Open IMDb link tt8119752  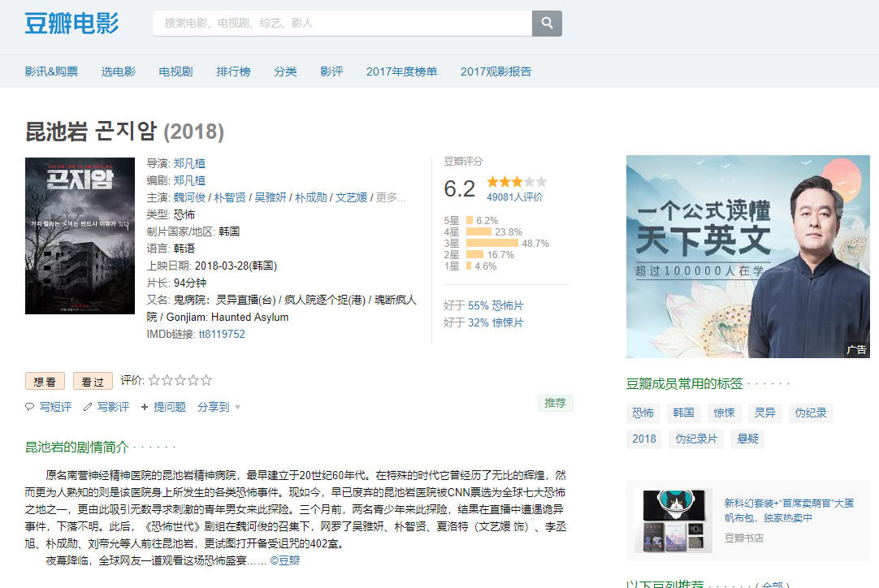(x=222, y=334)
